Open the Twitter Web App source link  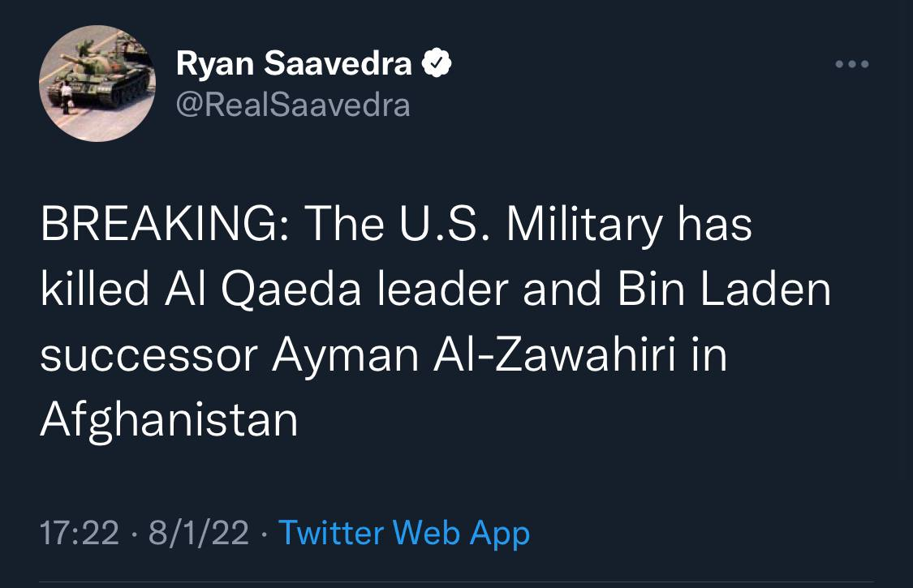coord(403,533)
